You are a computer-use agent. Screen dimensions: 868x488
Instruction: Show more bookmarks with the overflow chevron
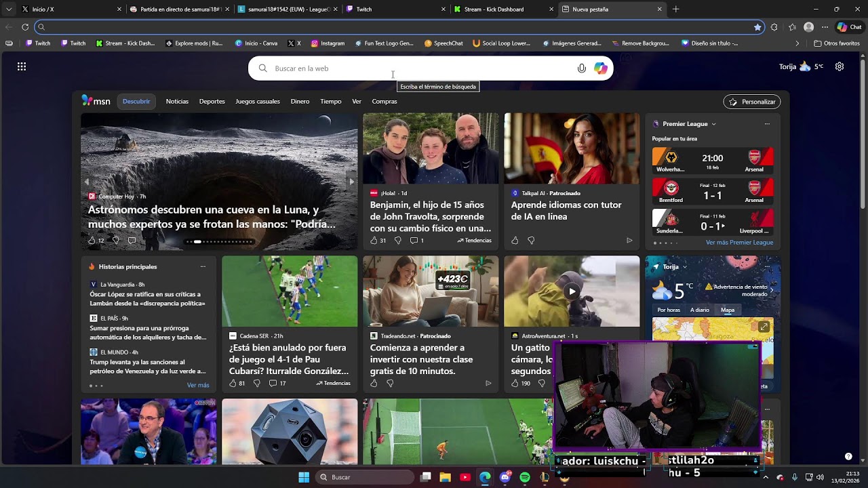click(797, 43)
